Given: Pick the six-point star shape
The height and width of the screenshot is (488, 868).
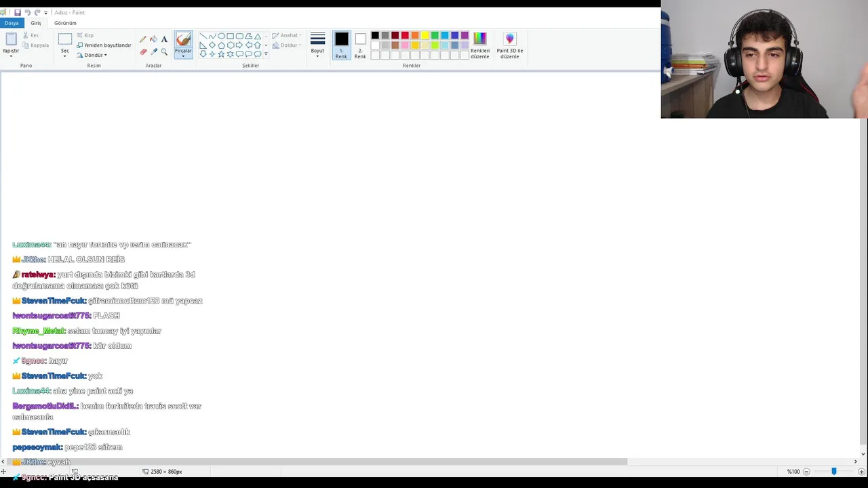Looking at the screenshot, I should pos(231,54).
